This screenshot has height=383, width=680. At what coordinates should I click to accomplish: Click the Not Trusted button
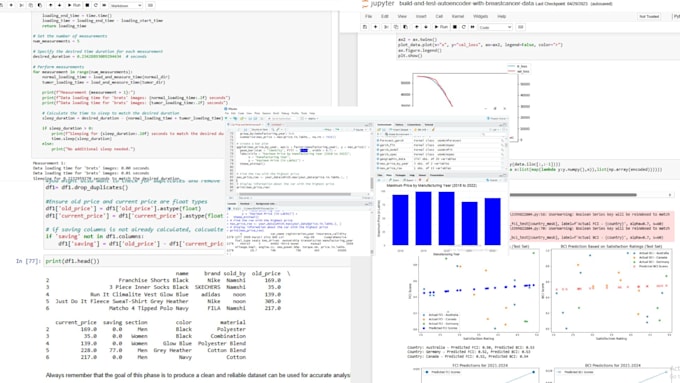[x=649, y=16]
